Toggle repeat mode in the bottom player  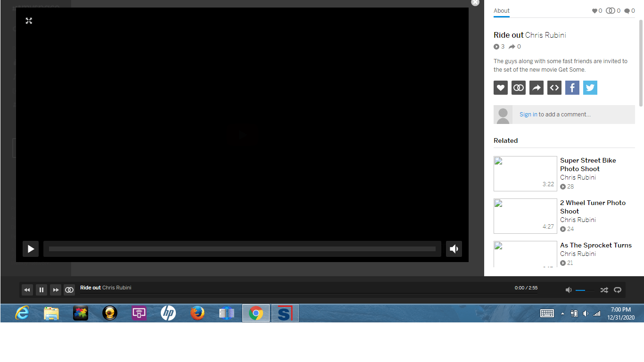pos(618,290)
